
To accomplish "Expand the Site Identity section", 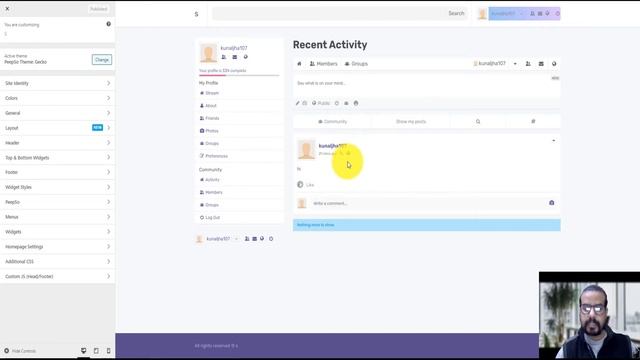I will (x=58, y=83).
